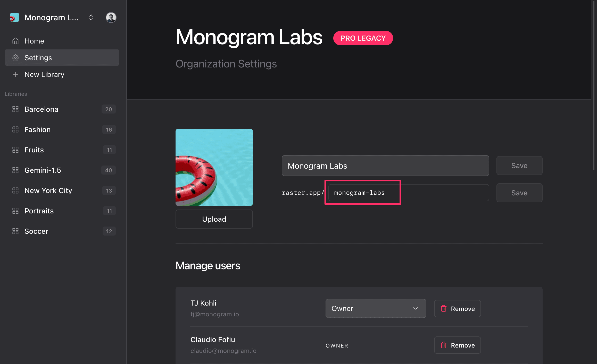Open Settings in the sidebar

click(x=62, y=58)
